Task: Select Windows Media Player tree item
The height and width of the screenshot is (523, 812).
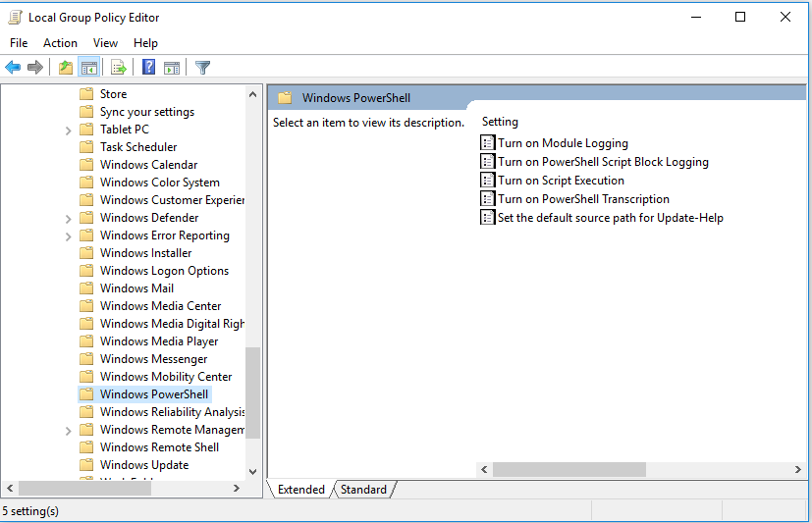Action: click(159, 341)
